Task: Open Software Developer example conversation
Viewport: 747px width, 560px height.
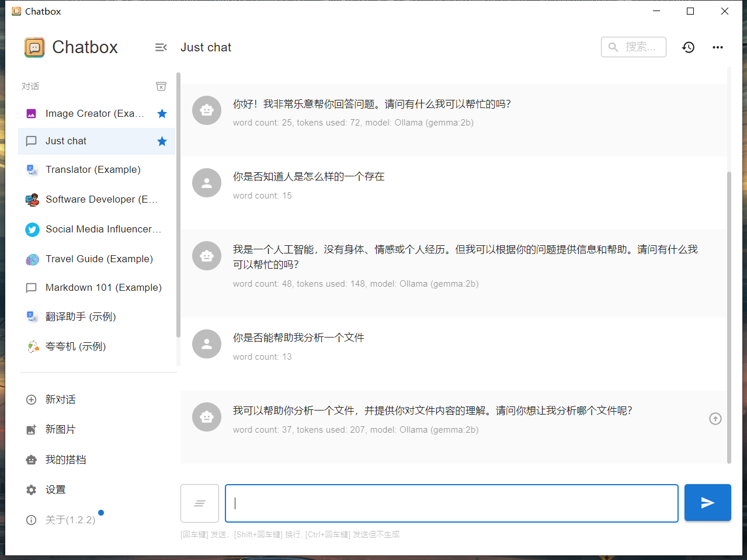Action: click(96, 200)
